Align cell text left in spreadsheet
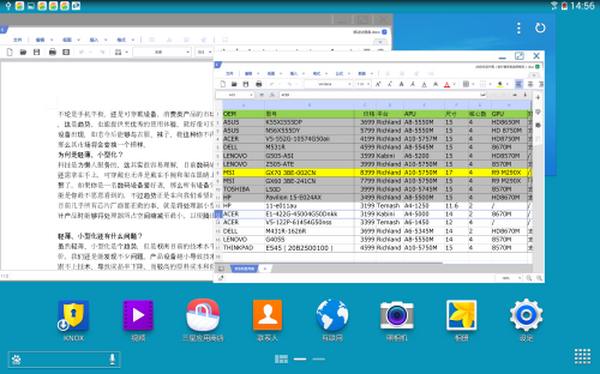 [518, 84]
